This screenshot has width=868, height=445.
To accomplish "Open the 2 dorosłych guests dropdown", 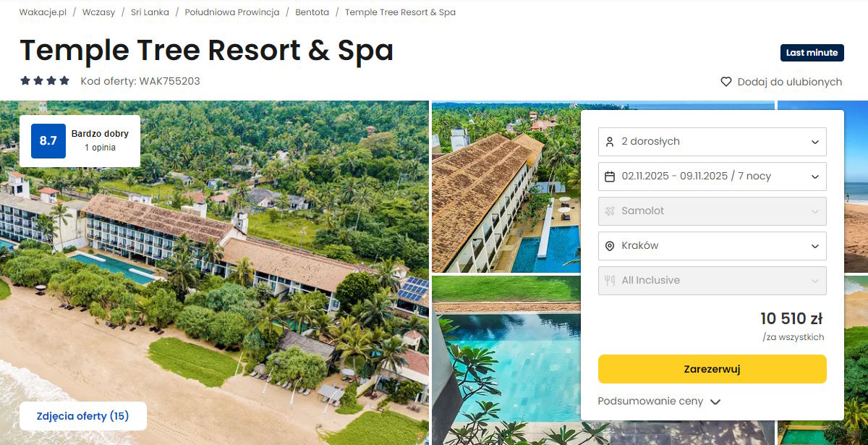I will pyautogui.click(x=712, y=141).
